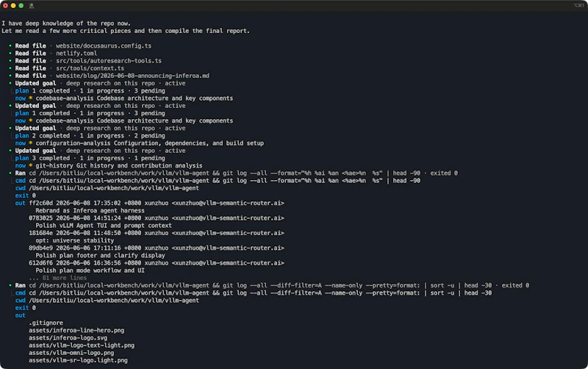Minimize the terminal with the yellow button
This screenshot has width=588, height=369.
tap(13, 6)
